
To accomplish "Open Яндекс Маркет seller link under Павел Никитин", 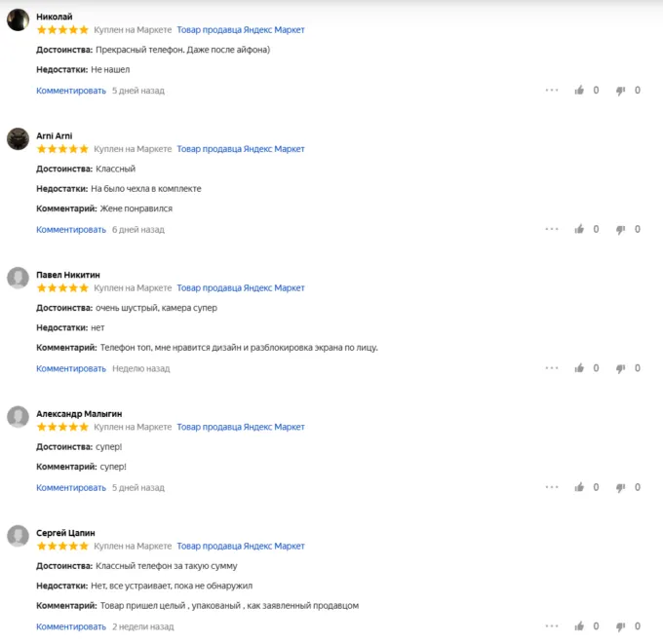I will (x=241, y=288).
